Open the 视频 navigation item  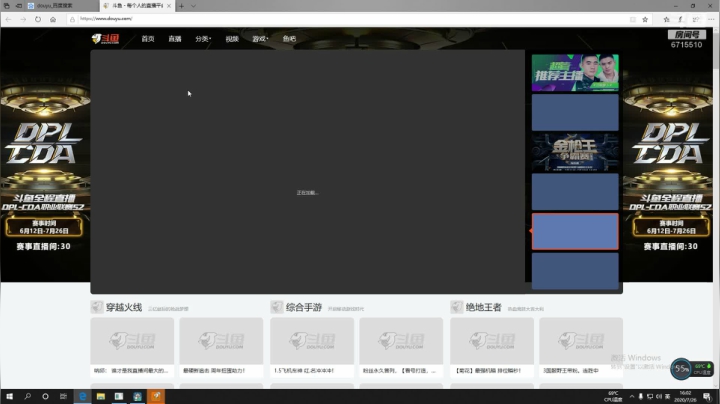232,39
